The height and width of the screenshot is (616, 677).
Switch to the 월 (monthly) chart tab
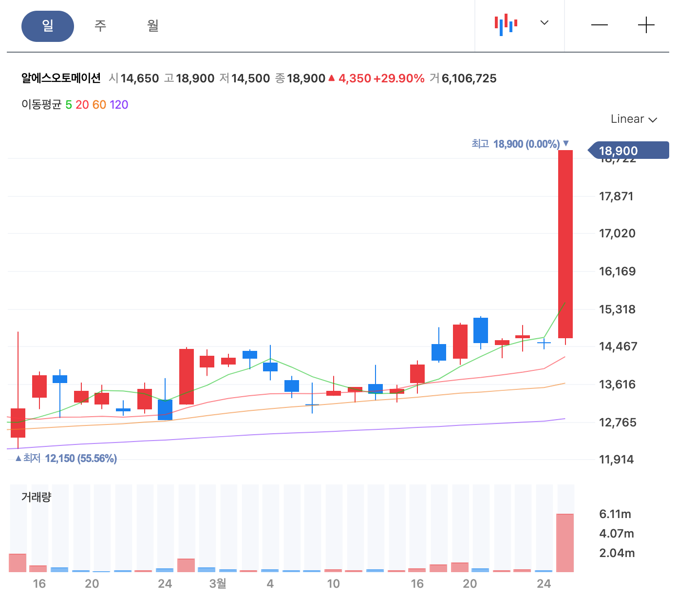[153, 25]
